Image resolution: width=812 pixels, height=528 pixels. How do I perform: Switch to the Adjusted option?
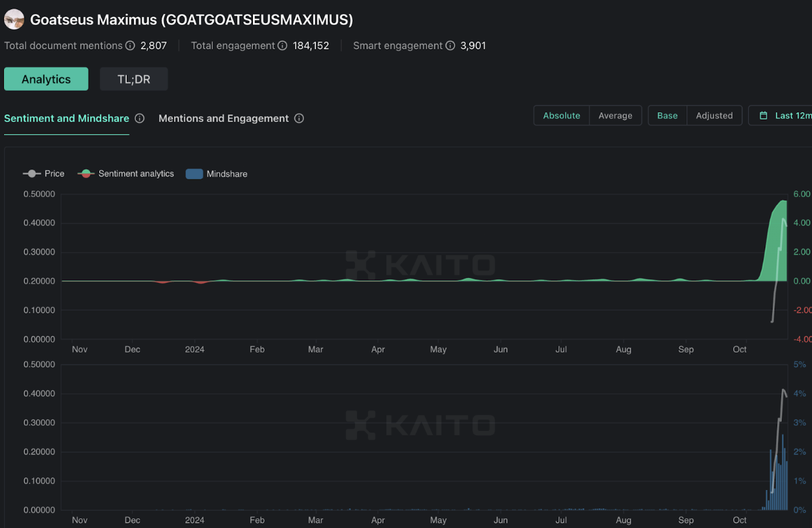point(714,116)
